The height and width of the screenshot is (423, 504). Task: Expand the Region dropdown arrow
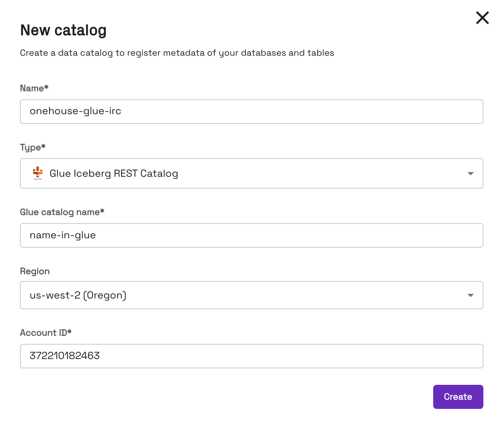point(471,295)
